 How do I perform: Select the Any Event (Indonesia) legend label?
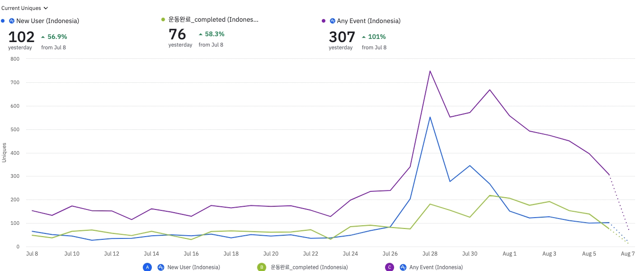tap(436, 267)
